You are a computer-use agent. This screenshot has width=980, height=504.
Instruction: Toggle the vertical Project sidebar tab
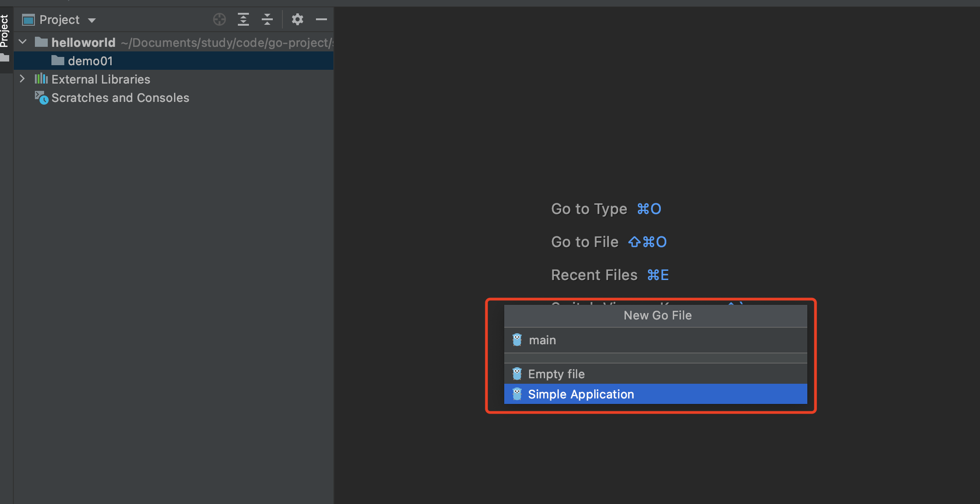pyautogui.click(x=5, y=32)
